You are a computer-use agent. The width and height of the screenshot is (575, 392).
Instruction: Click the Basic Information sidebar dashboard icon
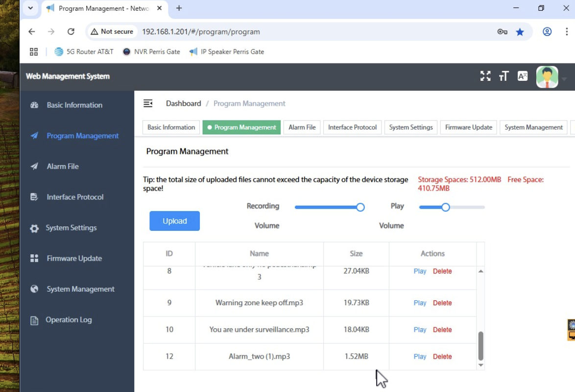click(x=34, y=105)
